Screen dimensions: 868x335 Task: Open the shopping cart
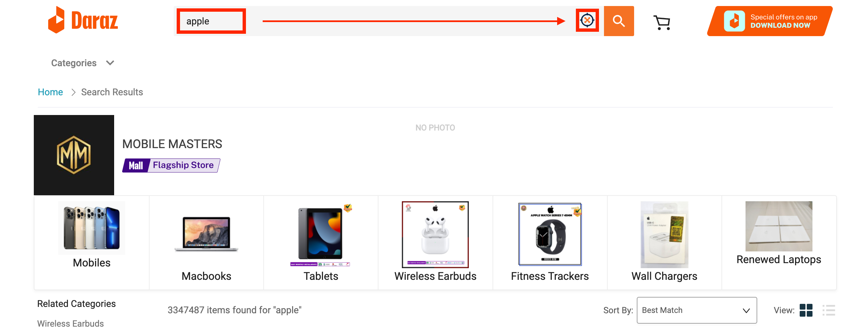(x=662, y=22)
